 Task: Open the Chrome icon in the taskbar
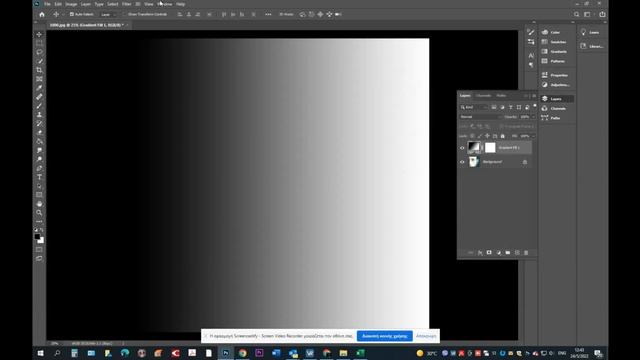tap(242, 353)
